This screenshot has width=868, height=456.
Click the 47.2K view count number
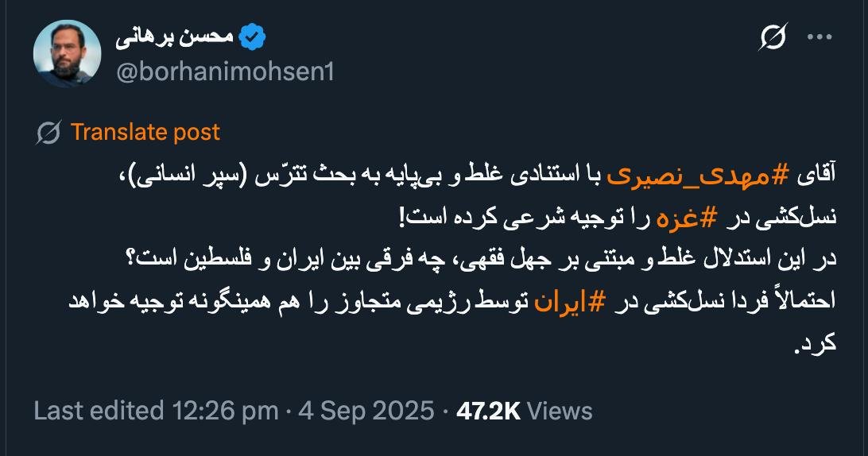tap(487, 411)
